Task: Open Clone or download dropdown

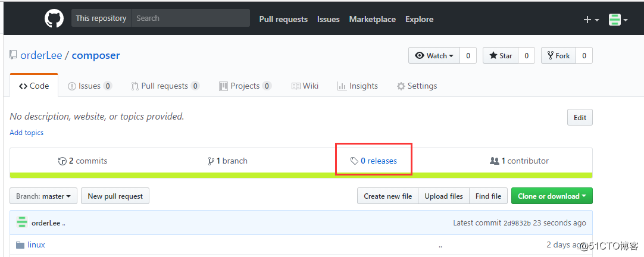Action: 552,196
